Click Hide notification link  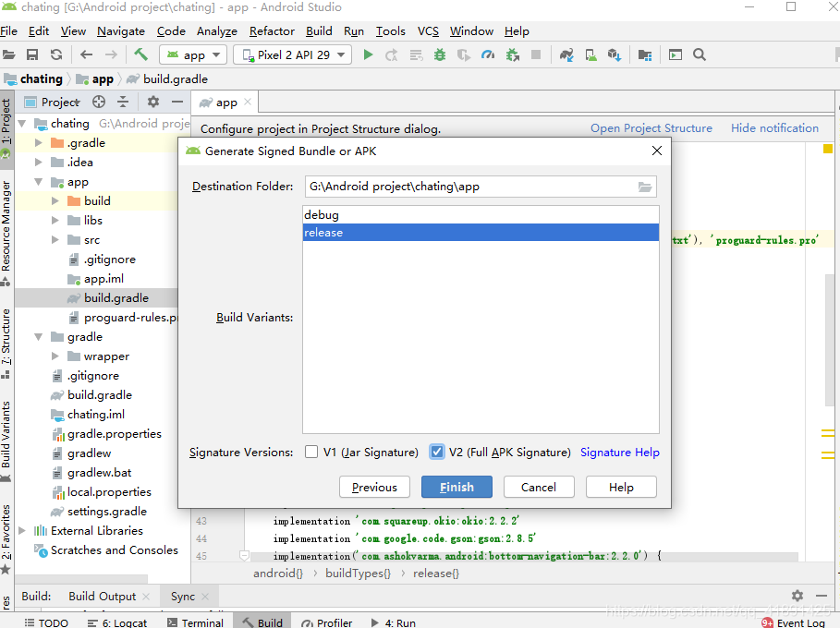[774, 128]
